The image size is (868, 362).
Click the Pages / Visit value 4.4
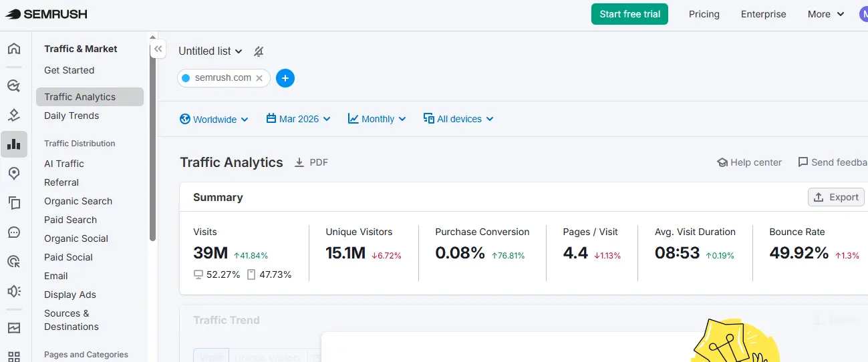[x=575, y=253]
